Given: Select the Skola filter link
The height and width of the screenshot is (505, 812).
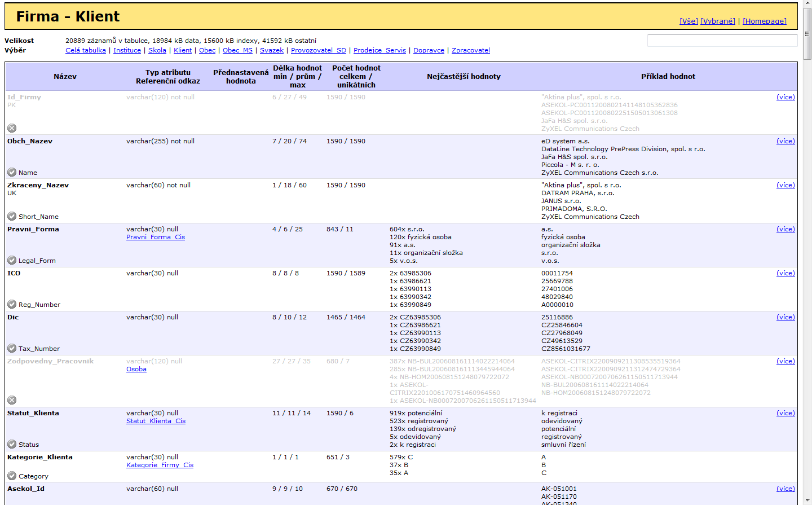Looking at the screenshot, I should click(x=157, y=50).
